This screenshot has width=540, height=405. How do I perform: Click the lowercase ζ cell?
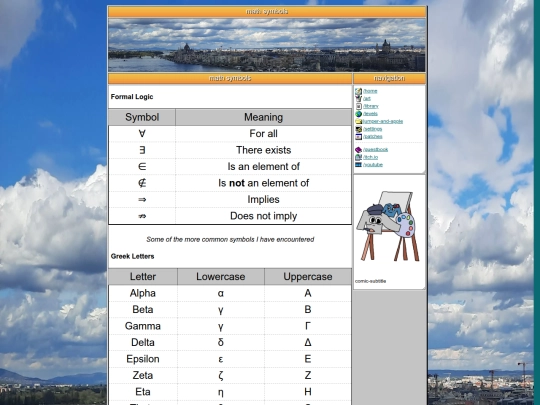tap(221, 375)
